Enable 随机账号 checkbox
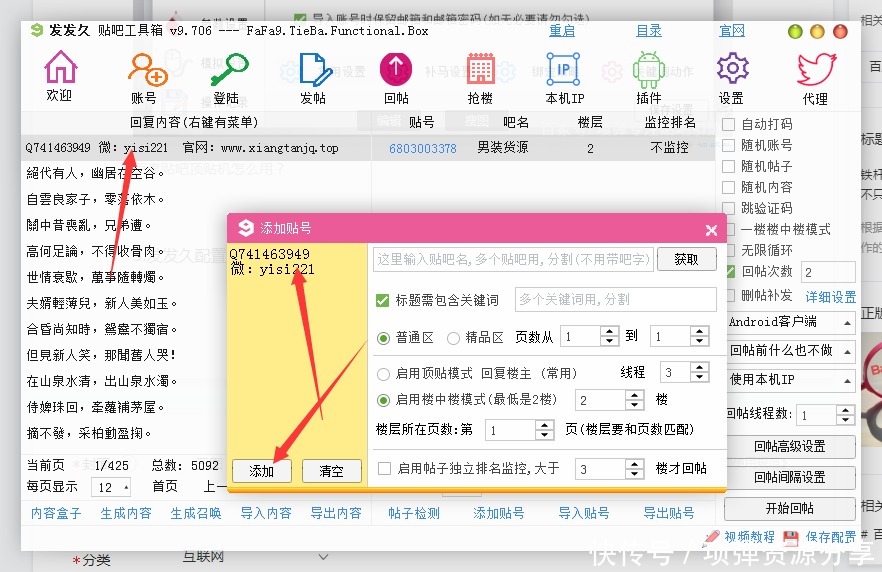 pyautogui.click(x=728, y=145)
